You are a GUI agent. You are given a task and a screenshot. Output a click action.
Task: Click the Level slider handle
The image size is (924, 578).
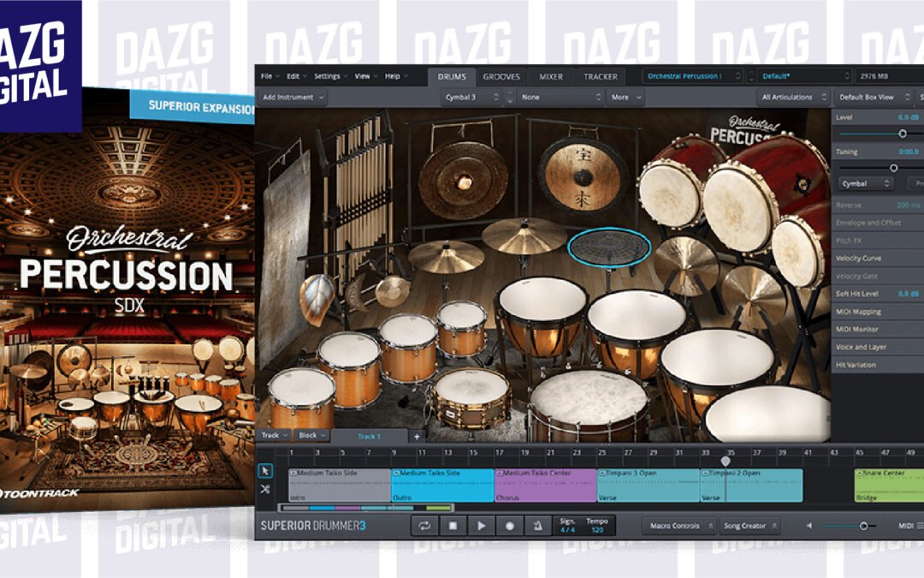click(x=903, y=134)
